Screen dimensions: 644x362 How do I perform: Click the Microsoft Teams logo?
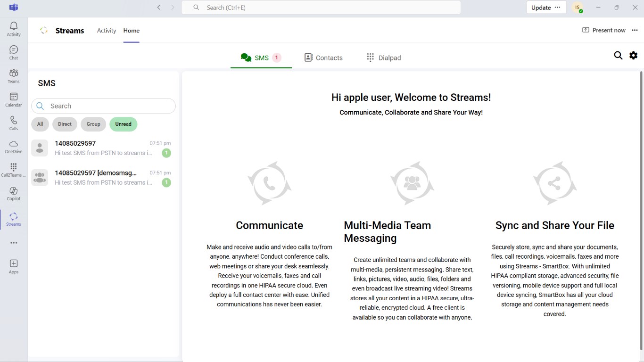tap(14, 8)
